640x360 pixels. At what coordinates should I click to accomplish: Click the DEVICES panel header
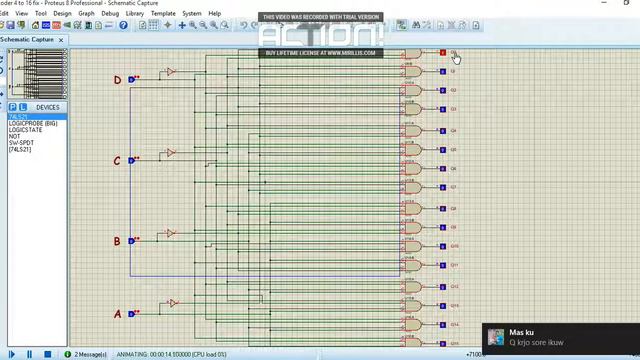tap(48, 107)
